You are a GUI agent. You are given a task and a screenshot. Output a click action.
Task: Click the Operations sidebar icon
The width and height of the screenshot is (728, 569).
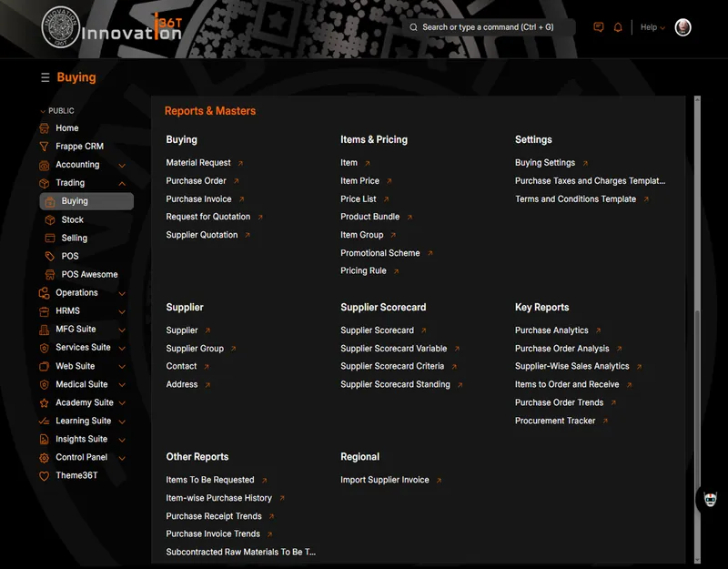coord(44,293)
